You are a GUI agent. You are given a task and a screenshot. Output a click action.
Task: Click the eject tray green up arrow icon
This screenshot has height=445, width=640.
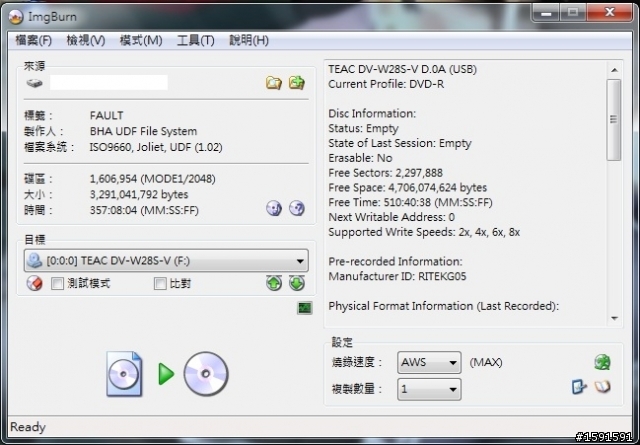click(x=274, y=283)
